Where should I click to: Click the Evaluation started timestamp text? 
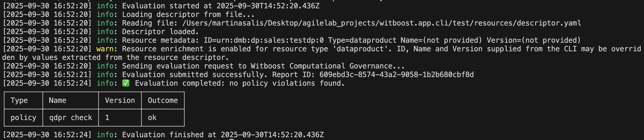click(x=268, y=6)
